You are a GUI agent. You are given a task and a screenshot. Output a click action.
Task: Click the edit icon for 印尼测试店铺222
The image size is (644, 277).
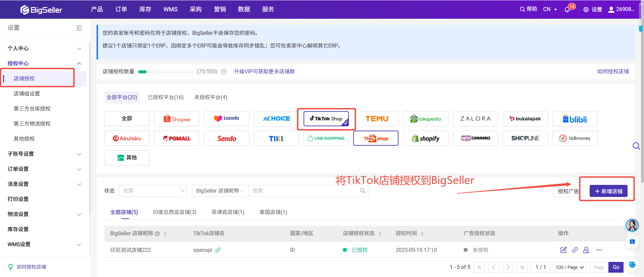coord(563,250)
